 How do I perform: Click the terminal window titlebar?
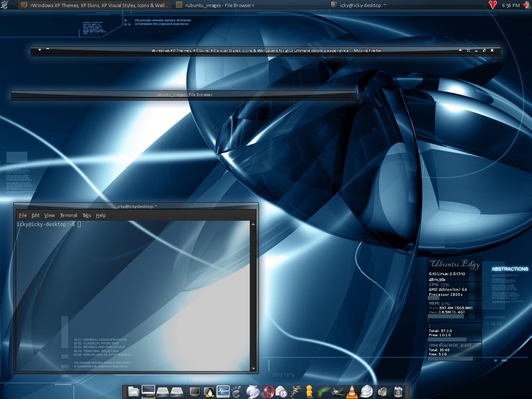pos(136,206)
